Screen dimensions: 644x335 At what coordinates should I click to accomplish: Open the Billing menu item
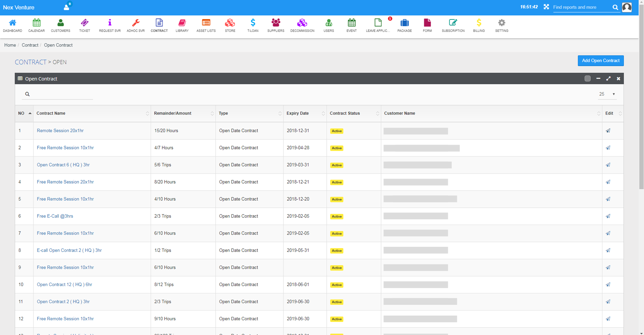(479, 25)
